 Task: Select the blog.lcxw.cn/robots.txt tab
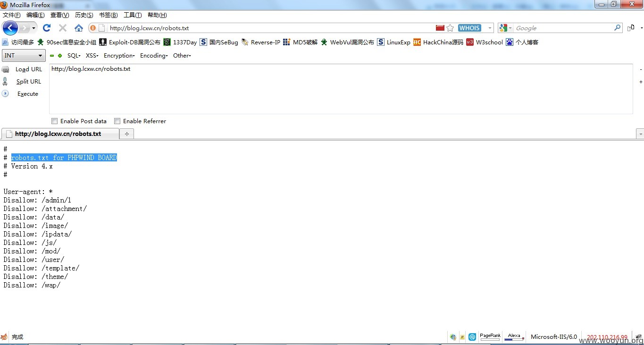60,134
